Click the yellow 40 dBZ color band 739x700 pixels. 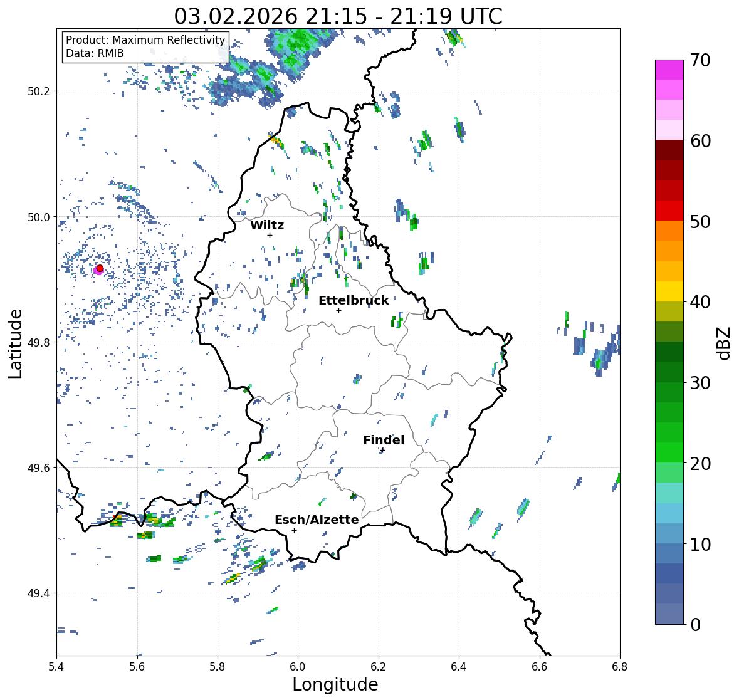point(669,291)
